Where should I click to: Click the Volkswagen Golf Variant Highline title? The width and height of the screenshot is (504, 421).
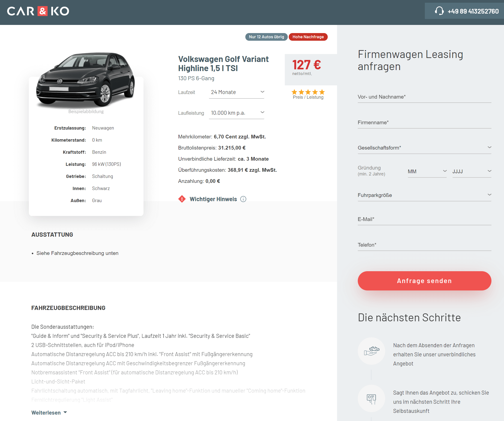tap(223, 64)
